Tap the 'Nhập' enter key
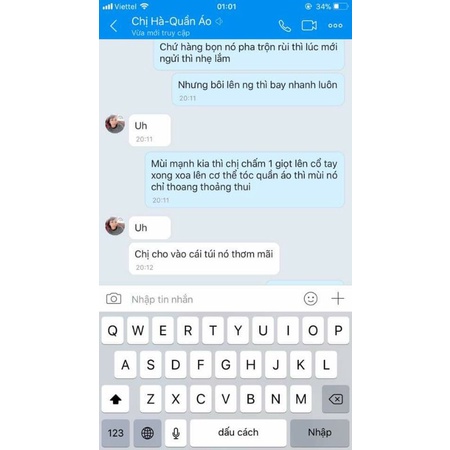This screenshot has height=450, width=450. point(320,433)
